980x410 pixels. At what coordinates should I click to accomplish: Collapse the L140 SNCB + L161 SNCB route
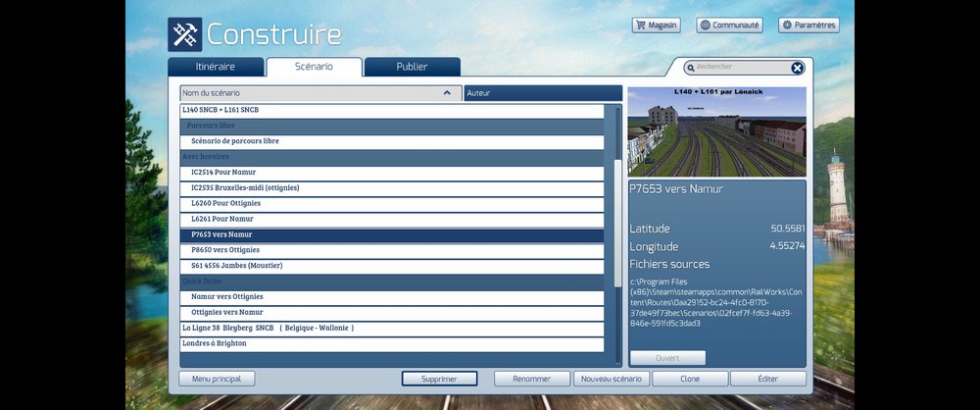(x=392, y=110)
